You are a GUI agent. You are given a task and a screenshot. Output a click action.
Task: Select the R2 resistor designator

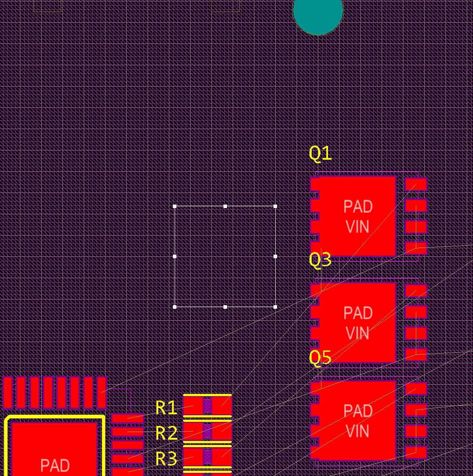pos(166,433)
